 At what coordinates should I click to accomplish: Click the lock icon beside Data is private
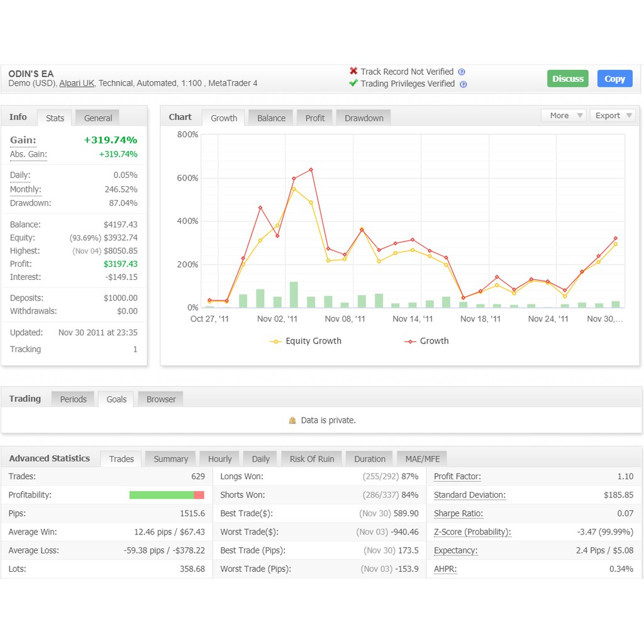[292, 420]
